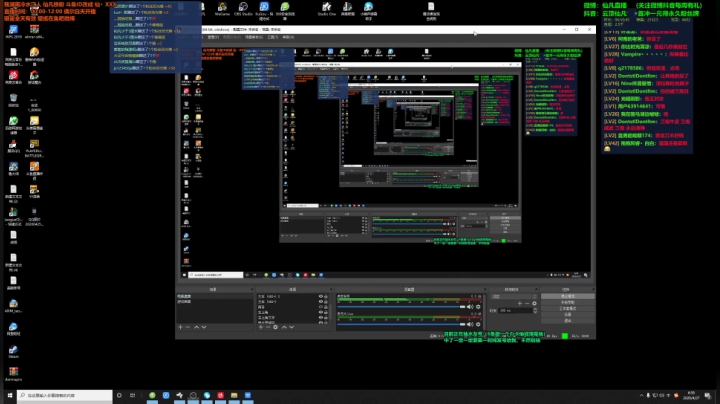Open the Scene Collection menu (场景集合) in OBS
This screenshot has width=720, height=404.
[x=253, y=37]
